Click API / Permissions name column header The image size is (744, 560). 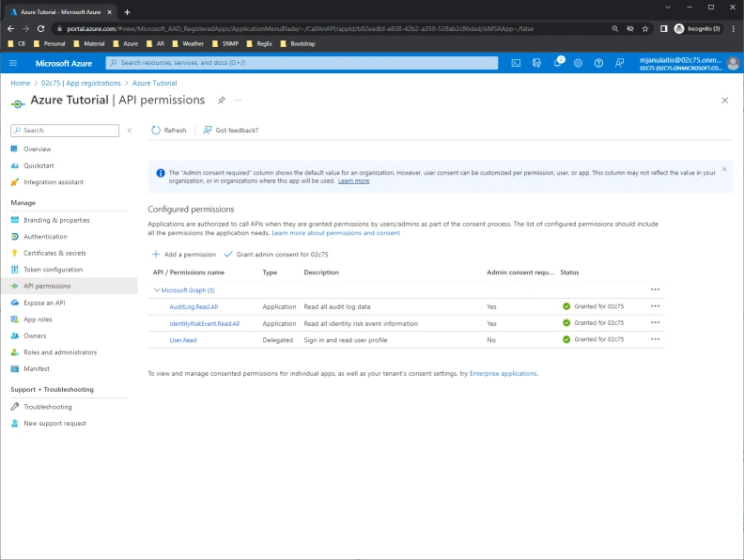[189, 272]
